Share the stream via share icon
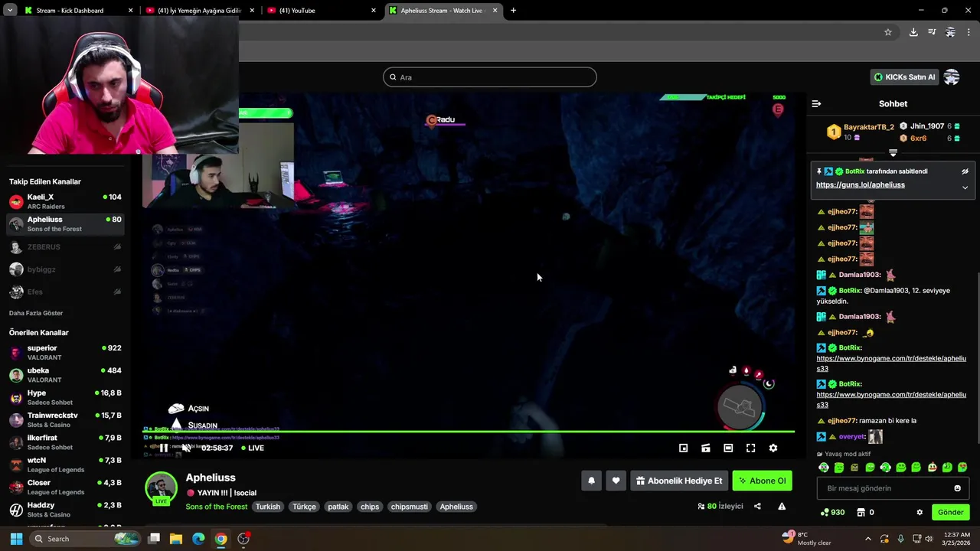 [757, 507]
